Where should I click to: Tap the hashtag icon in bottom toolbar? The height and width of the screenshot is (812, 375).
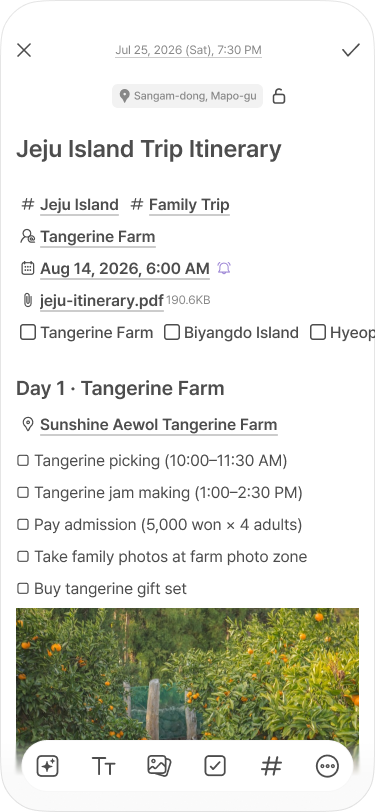point(271,766)
